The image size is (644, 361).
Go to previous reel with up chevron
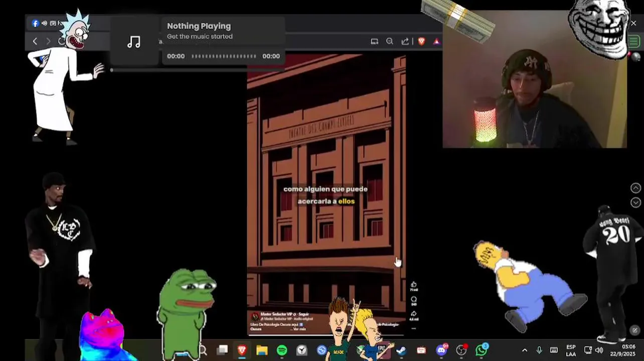[635, 188]
